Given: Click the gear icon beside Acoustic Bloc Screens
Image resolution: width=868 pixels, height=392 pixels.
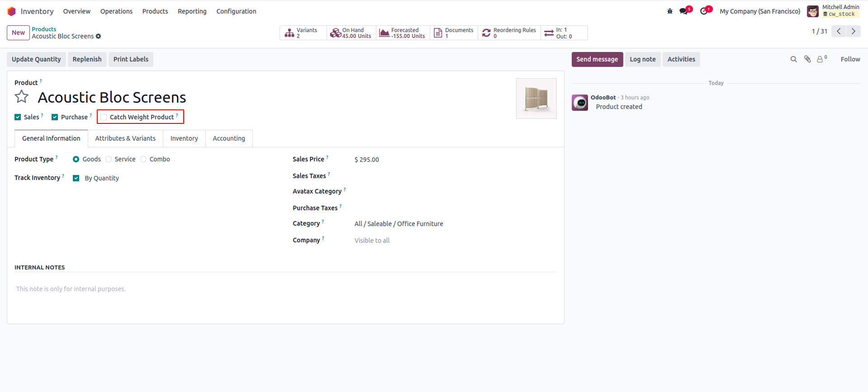Looking at the screenshot, I should (98, 36).
